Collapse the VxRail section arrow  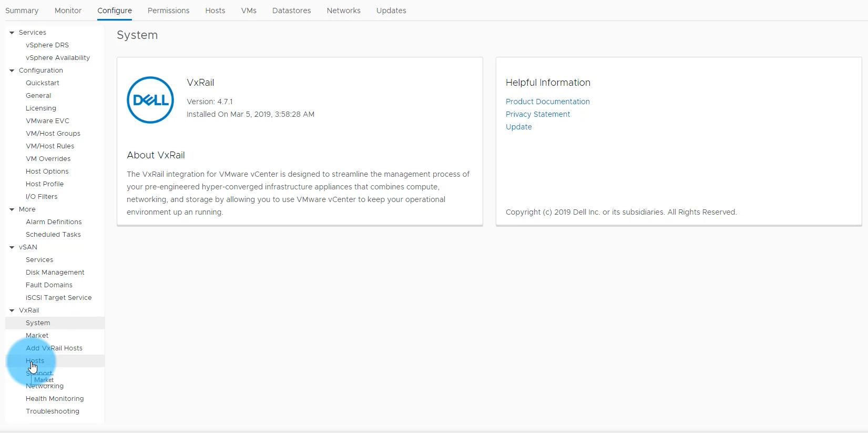[x=12, y=310]
